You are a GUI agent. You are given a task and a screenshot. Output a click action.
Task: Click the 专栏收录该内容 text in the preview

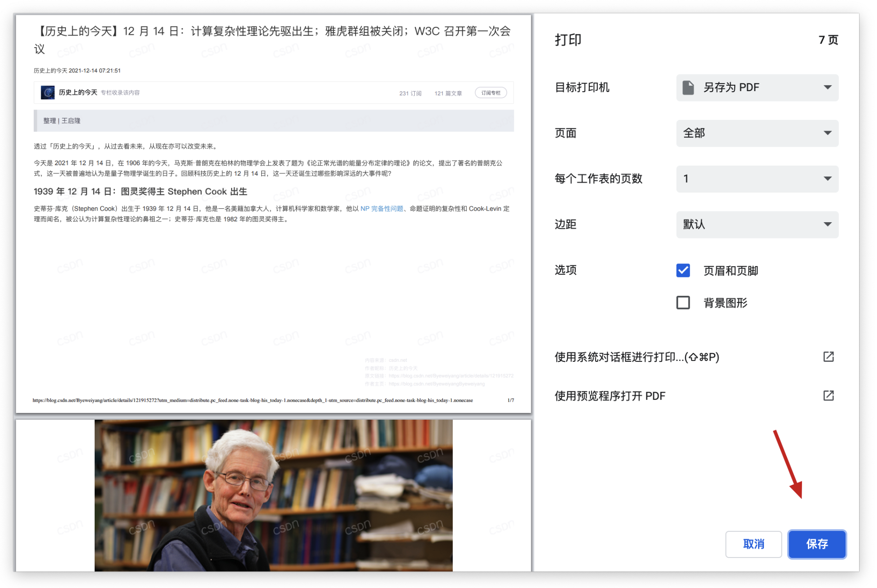(x=120, y=92)
